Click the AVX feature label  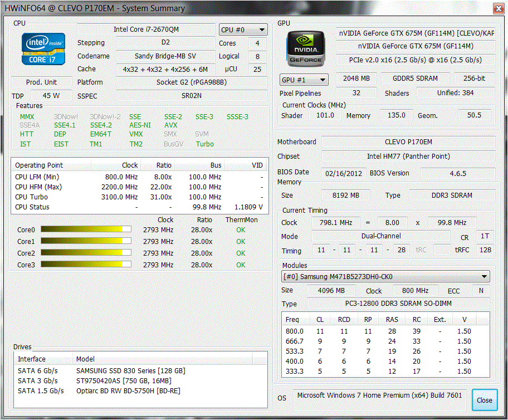click(171, 125)
